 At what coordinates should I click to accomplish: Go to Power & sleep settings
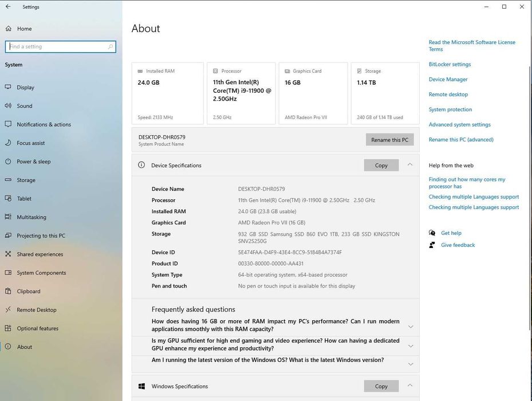[61, 162]
